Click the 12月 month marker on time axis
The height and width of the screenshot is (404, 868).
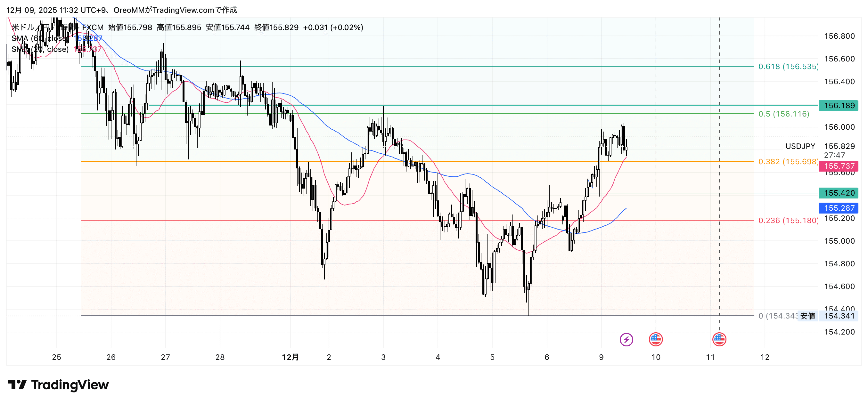[290, 357]
